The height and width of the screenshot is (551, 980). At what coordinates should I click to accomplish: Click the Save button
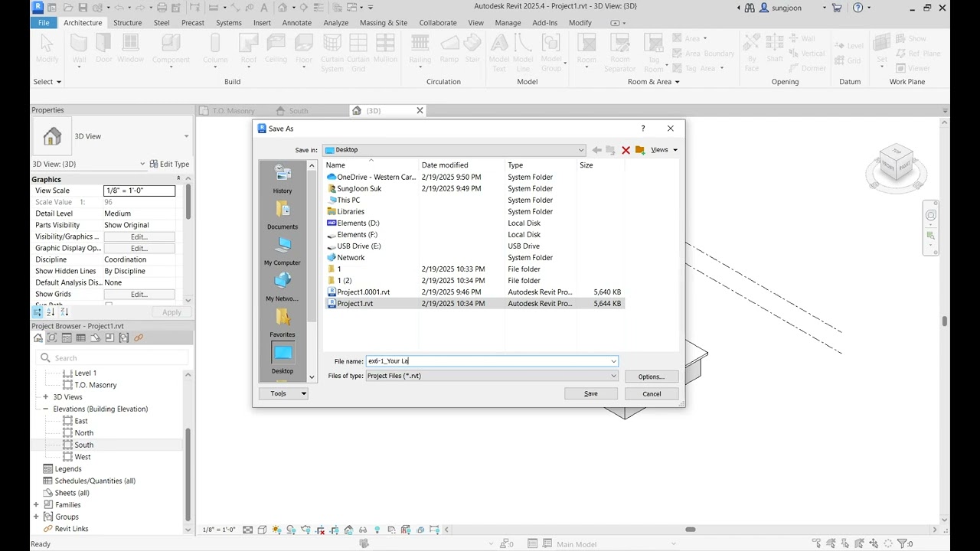point(591,393)
